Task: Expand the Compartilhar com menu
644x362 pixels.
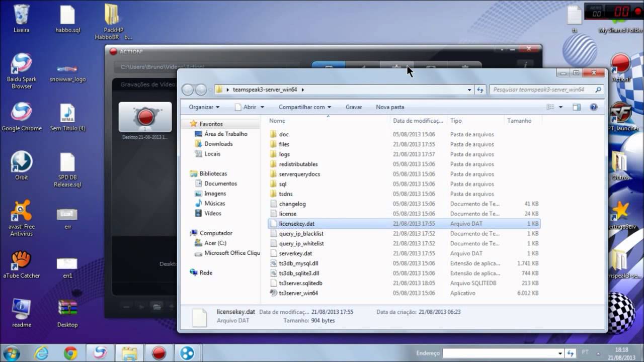Action: pyautogui.click(x=305, y=107)
